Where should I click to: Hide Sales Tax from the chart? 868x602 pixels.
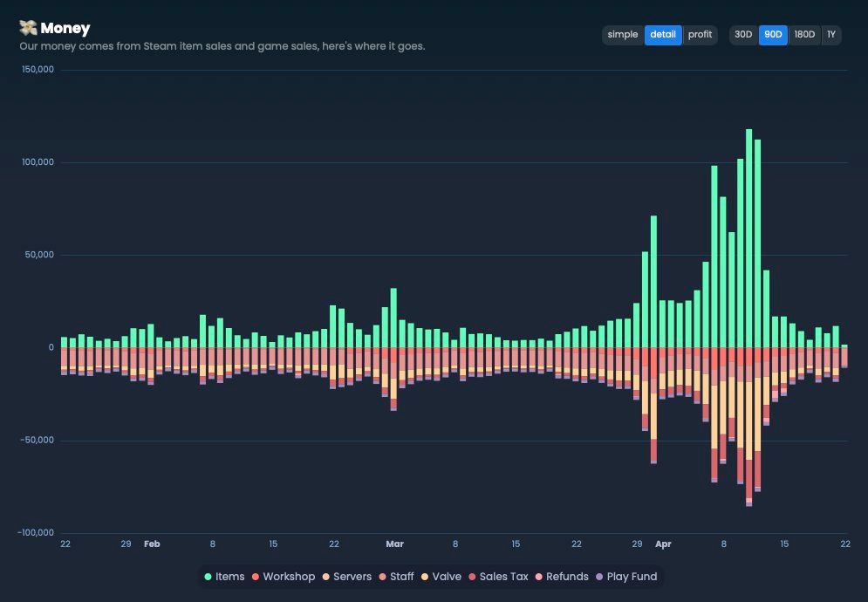(498, 577)
